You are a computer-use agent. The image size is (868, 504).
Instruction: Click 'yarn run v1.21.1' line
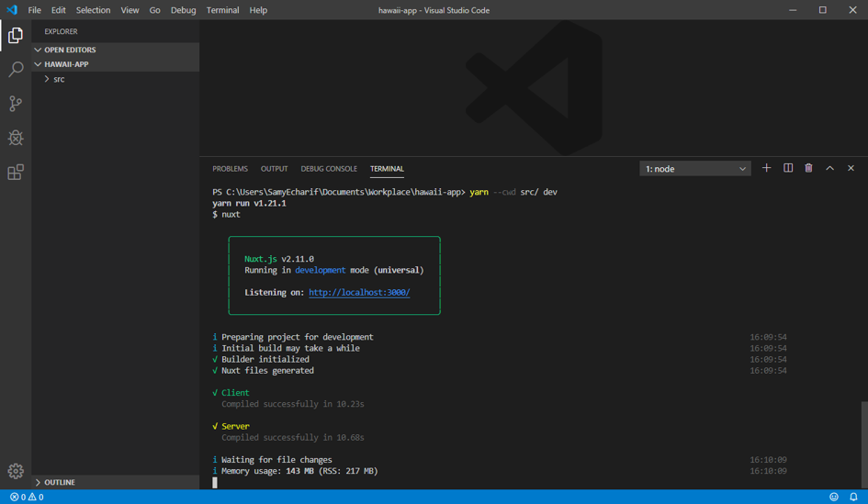click(249, 203)
